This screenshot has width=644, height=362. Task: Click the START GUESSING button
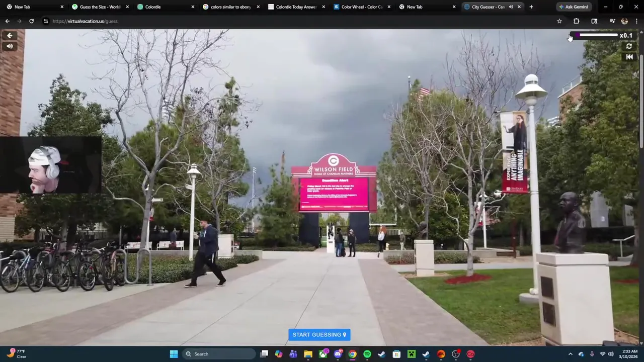point(319,335)
